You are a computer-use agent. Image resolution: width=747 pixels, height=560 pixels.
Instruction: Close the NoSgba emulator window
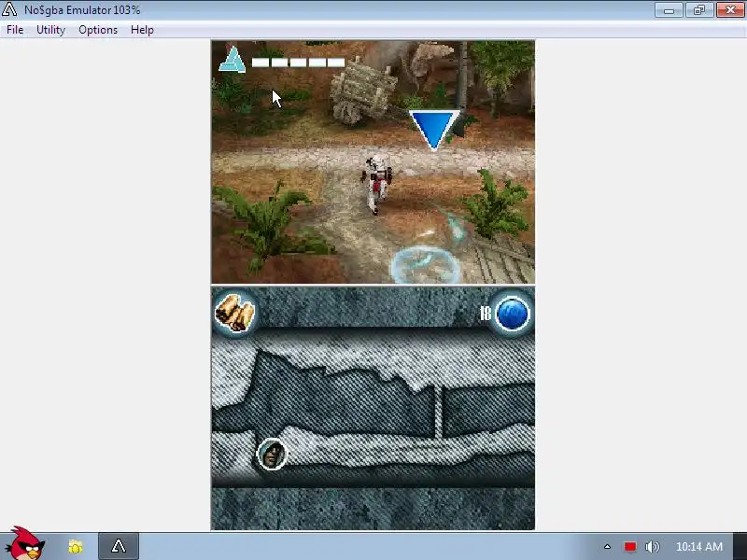pyautogui.click(x=729, y=10)
